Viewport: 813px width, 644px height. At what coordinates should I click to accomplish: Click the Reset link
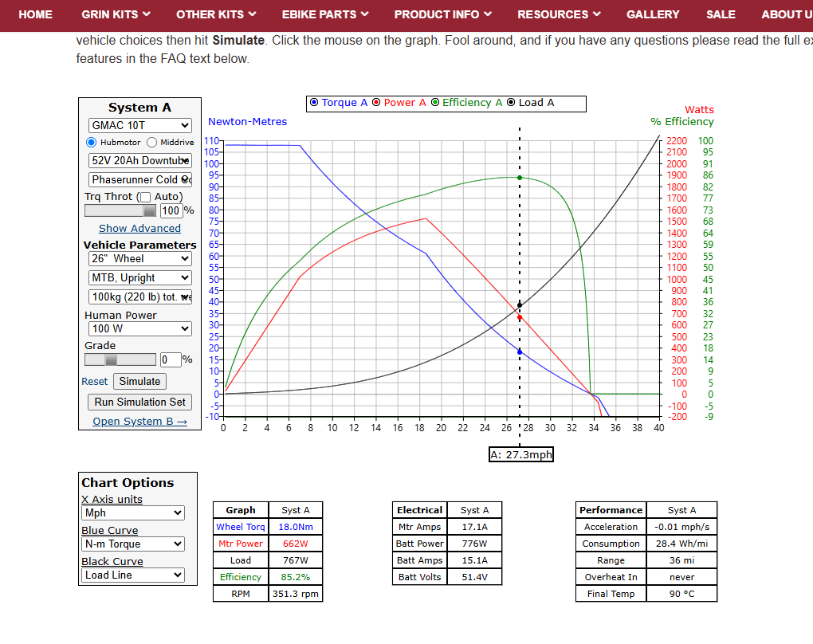click(x=95, y=382)
